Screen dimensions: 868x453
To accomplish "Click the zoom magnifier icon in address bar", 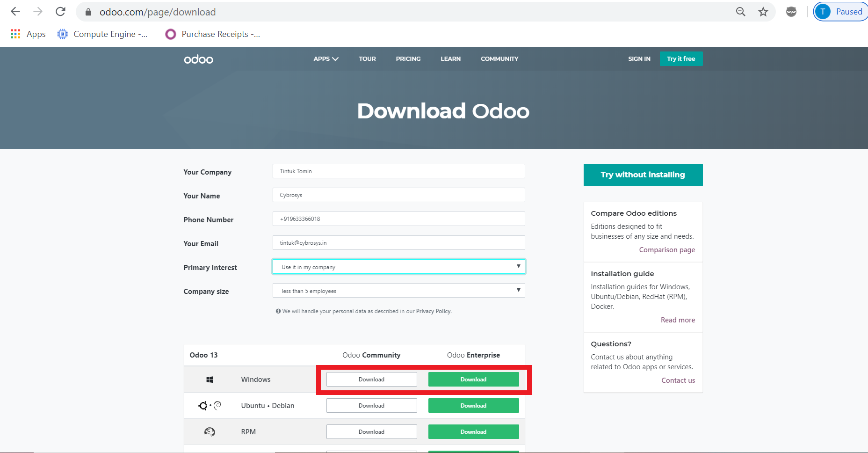I will pyautogui.click(x=740, y=12).
